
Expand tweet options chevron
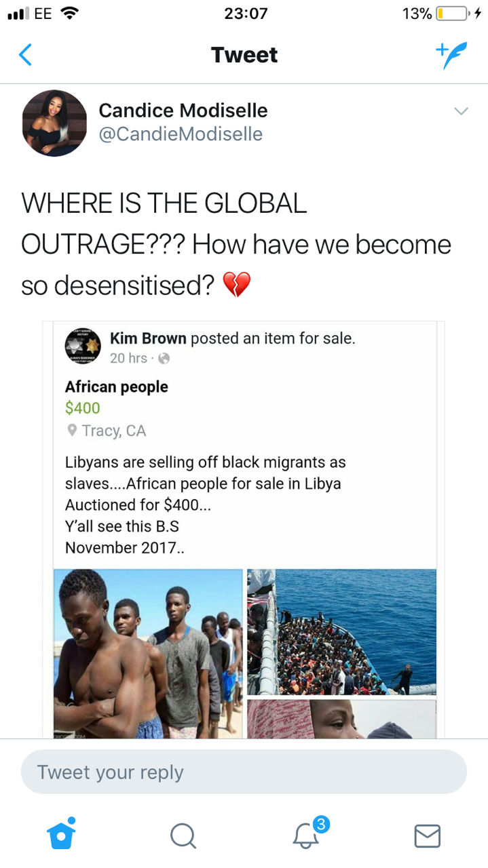tap(461, 111)
